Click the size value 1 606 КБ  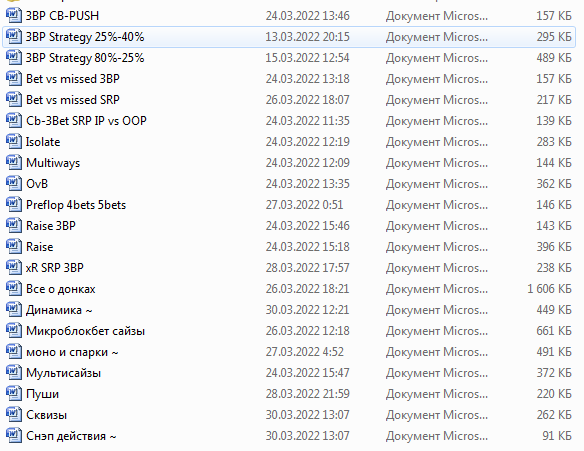549,289
